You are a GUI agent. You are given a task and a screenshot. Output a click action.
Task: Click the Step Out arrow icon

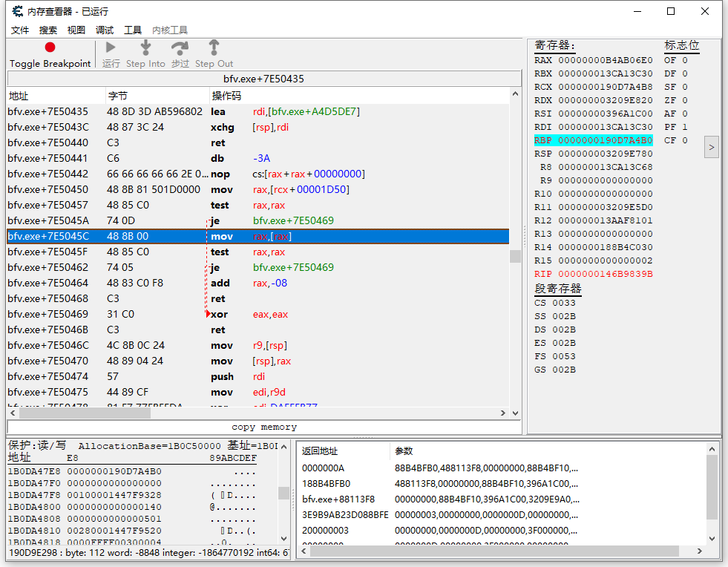[x=214, y=47]
